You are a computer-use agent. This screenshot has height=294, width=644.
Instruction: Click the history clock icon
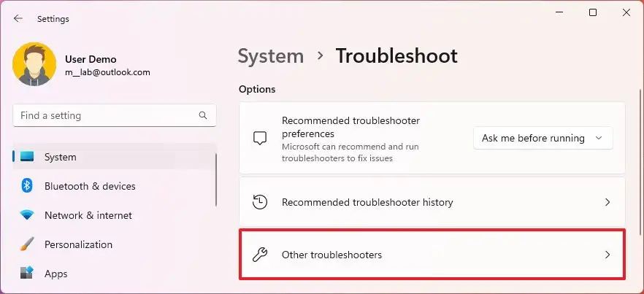(260, 202)
